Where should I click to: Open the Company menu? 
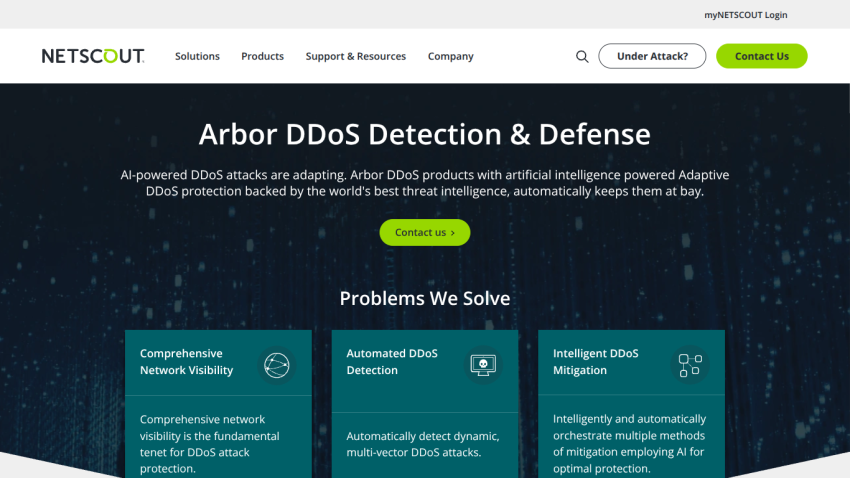coord(450,56)
